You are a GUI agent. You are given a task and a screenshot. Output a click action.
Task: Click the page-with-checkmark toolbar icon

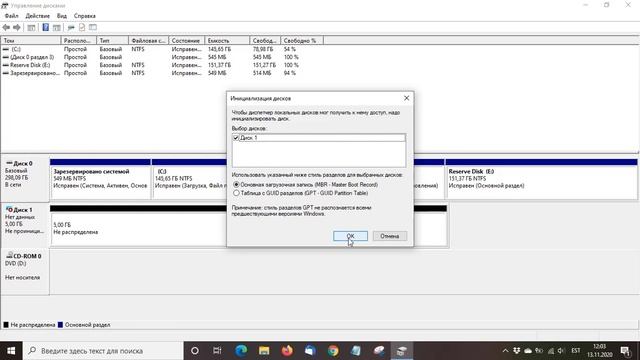(82, 28)
